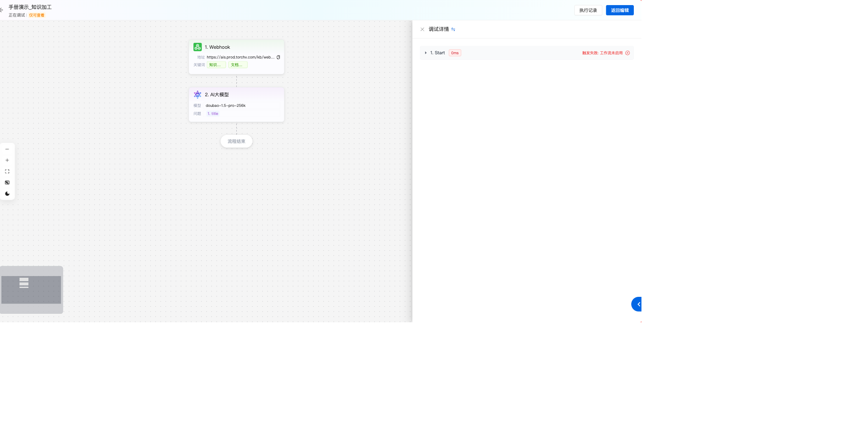
Task: Click the AI大模型 node icon
Action: pyautogui.click(x=197, y=95)
